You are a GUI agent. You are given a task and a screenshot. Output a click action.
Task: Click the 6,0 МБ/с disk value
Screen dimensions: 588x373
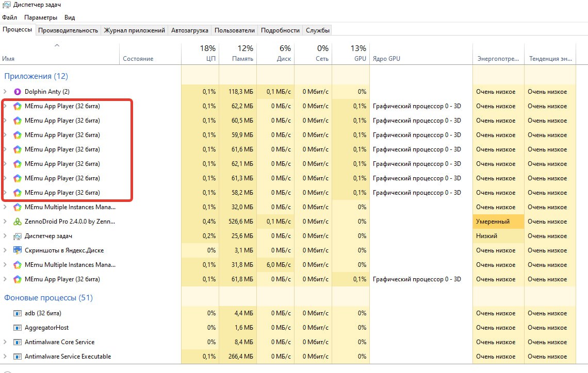pos(279,265)
